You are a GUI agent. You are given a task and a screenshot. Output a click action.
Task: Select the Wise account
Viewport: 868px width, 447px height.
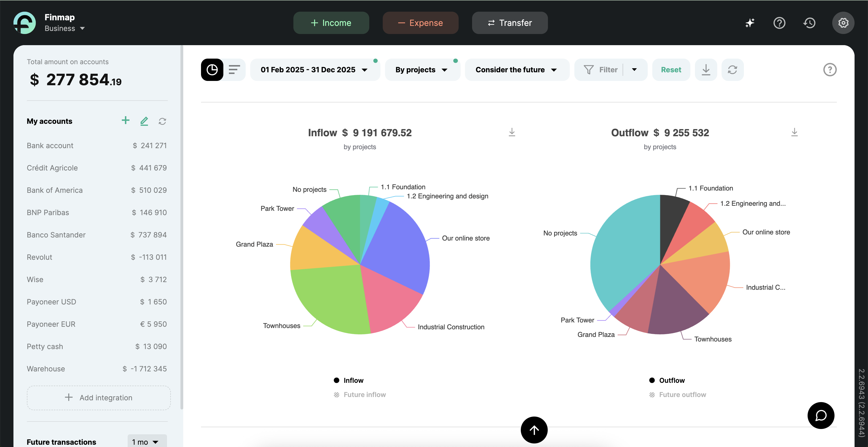[x=97, y=280]
